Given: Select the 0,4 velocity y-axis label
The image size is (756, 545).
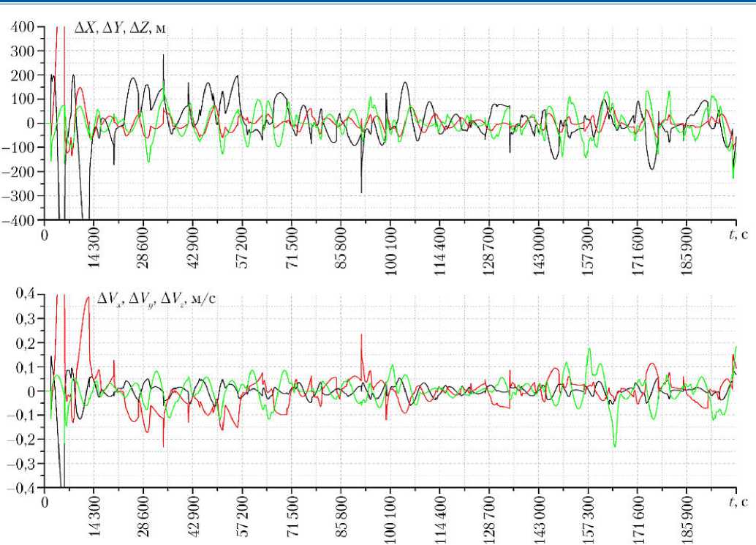Looking at the screenshot, I should click(25, 294).
